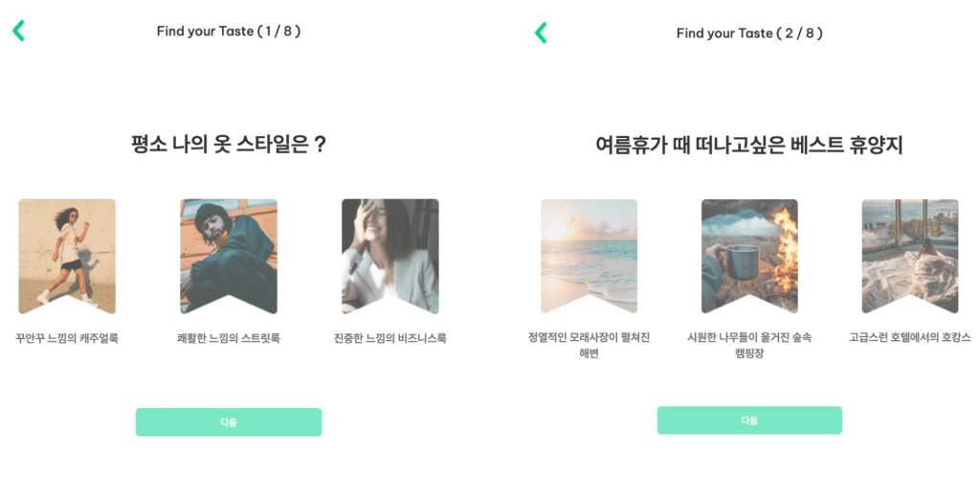980x477 pixels.
Task: Click back arrow on Taste 2/8 screen
Action: point(541,33)
